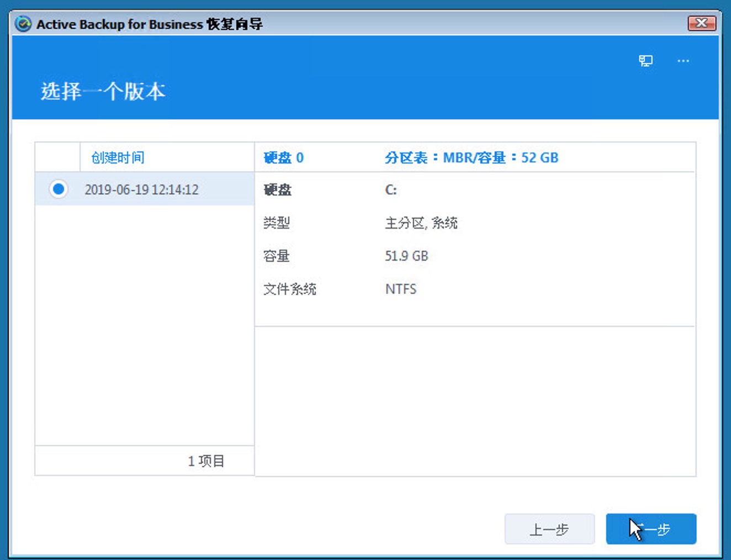Click the 选择一个版本 heading
This screenshot has height=560, width=731.
click(x=103, y=92)
